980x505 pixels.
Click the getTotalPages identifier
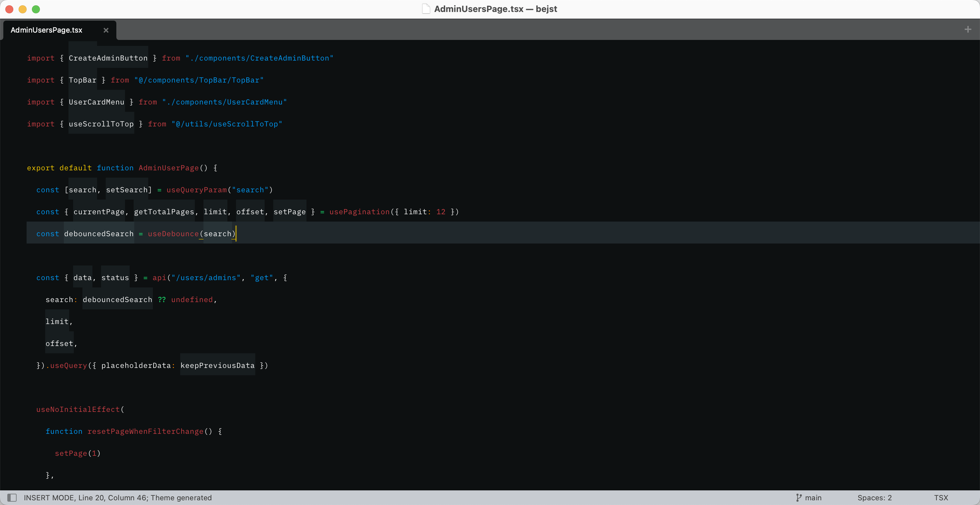pyautogui.click(x=164, y=212)
